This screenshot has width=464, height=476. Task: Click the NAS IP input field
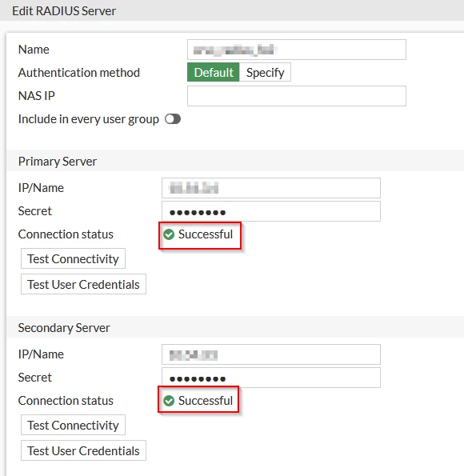coord(297,96)
